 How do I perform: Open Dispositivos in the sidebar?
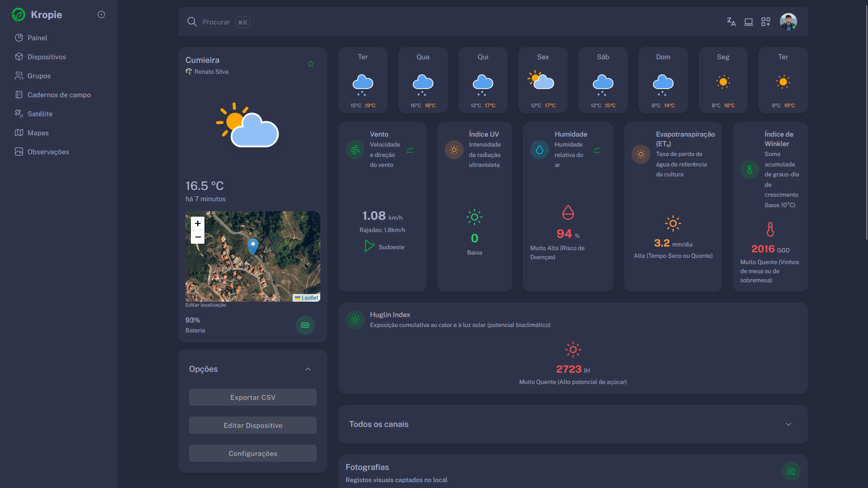47,57
